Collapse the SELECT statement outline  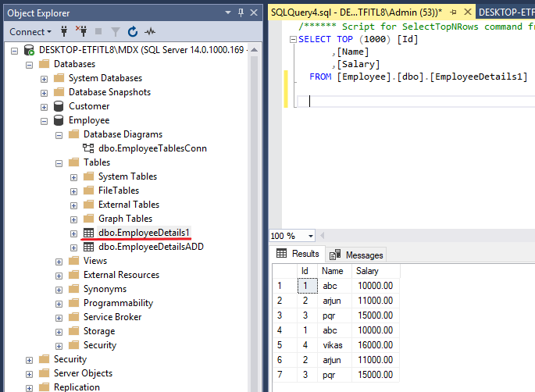(x=293, y=40)
